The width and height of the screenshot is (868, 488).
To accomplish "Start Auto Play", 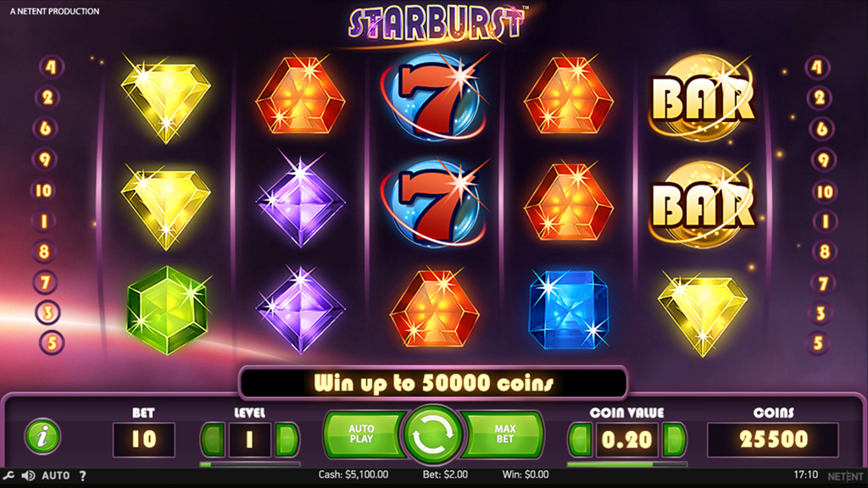I will [362, 435].
